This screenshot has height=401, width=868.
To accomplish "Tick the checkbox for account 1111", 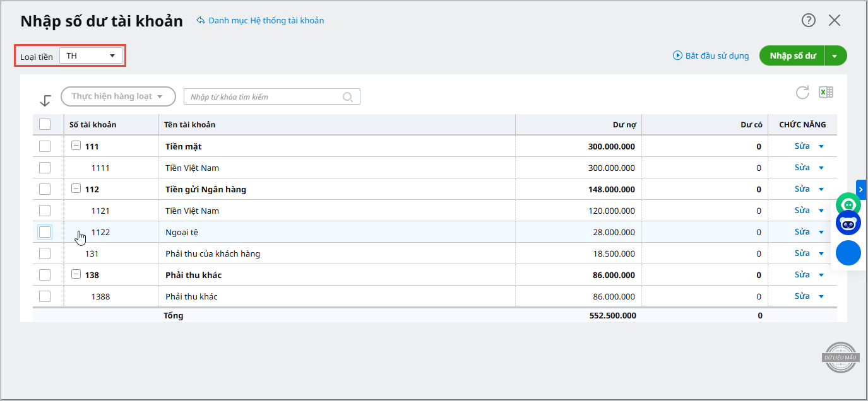I will point(45,168).
